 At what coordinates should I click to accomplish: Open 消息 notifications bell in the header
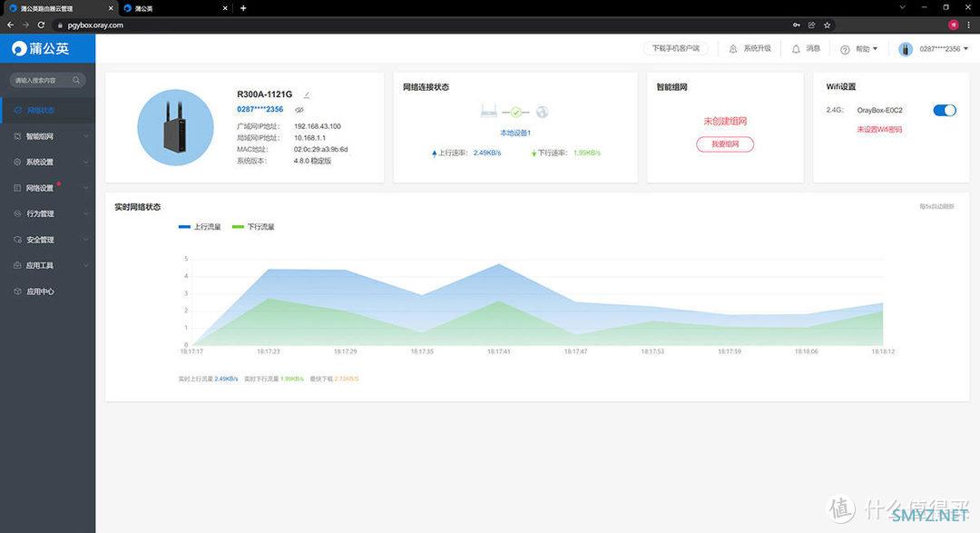coord(807,48)
